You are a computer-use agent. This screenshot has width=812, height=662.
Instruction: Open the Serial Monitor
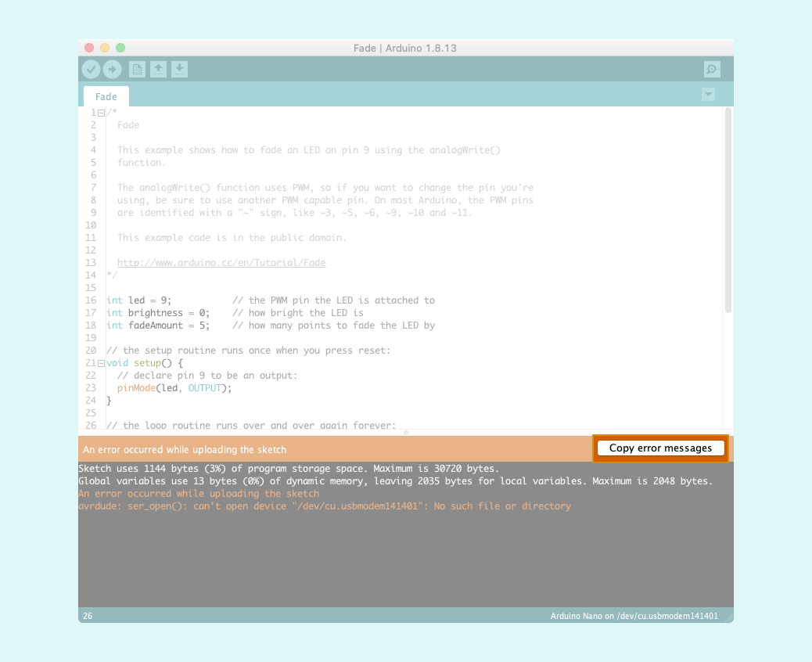pyautogui.click(x=711, y=70)
